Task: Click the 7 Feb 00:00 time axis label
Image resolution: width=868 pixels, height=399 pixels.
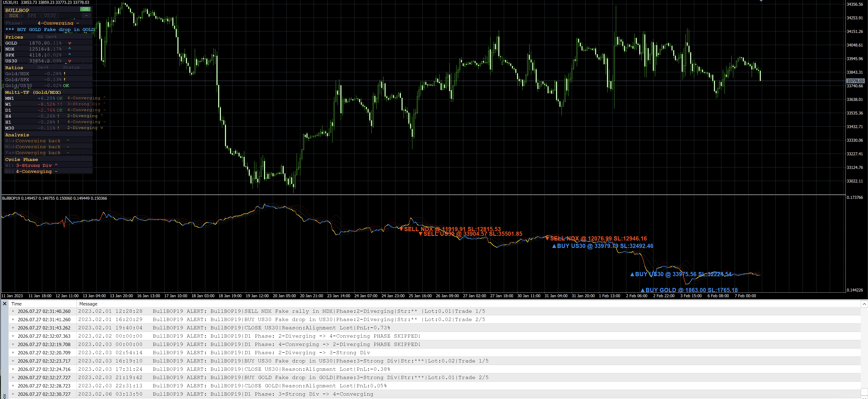Action: (x=745, y=296)
